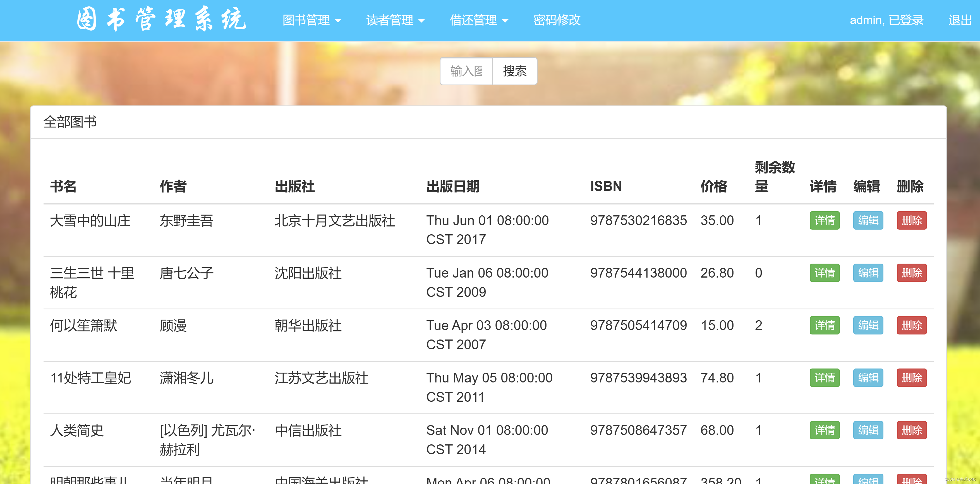
Task: View 详情 for 三生三世 十里桃花
Action: 824,273
